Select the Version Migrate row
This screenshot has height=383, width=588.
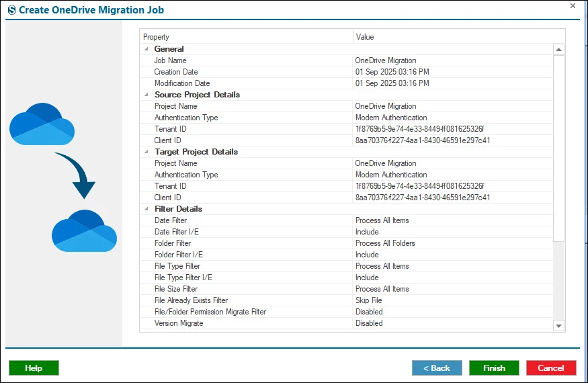coord(347,323)
